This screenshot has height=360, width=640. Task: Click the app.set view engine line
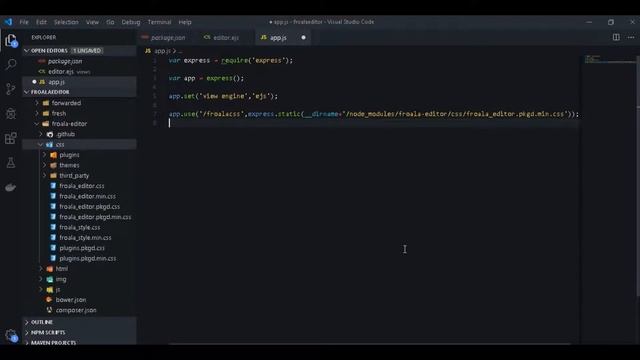(223, 96)
